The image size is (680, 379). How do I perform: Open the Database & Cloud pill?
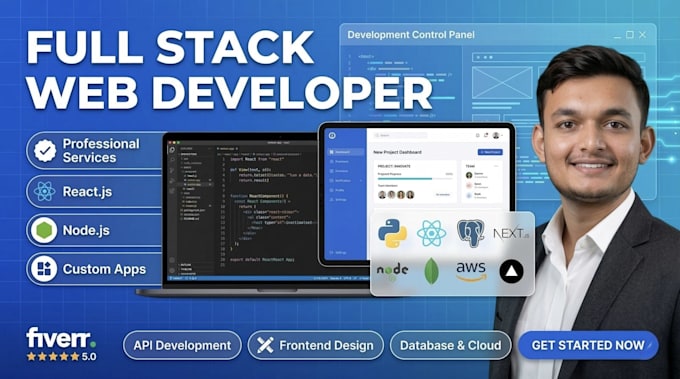[451, 345]
